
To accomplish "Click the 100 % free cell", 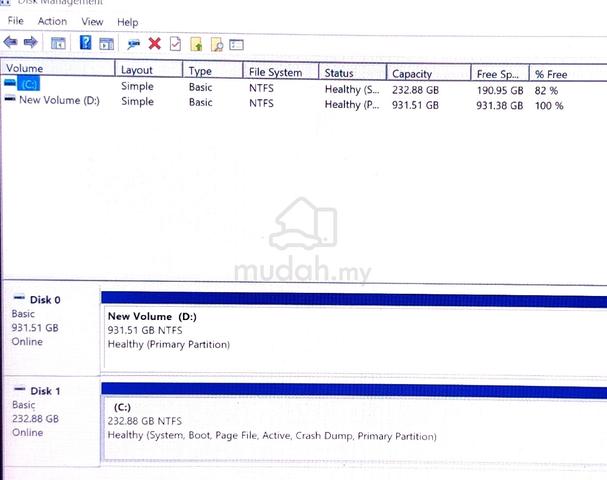I will pos(549,106).
